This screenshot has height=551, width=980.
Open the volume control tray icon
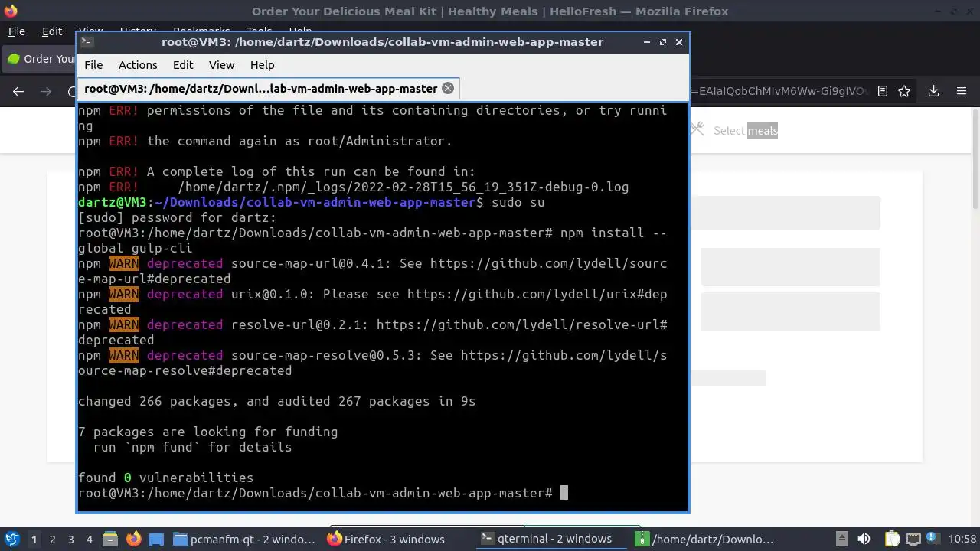point(864,540)
